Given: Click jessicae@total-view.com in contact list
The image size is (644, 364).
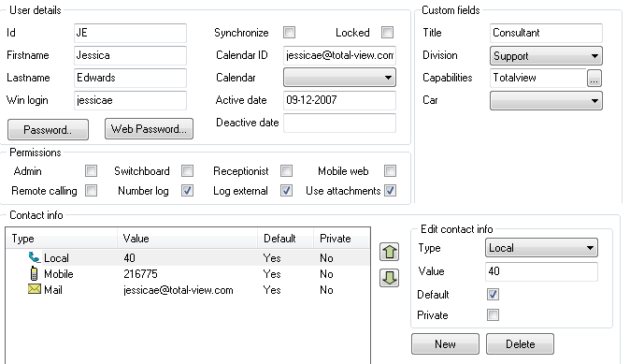Looking at the screenshot, I should pos(179,290).
